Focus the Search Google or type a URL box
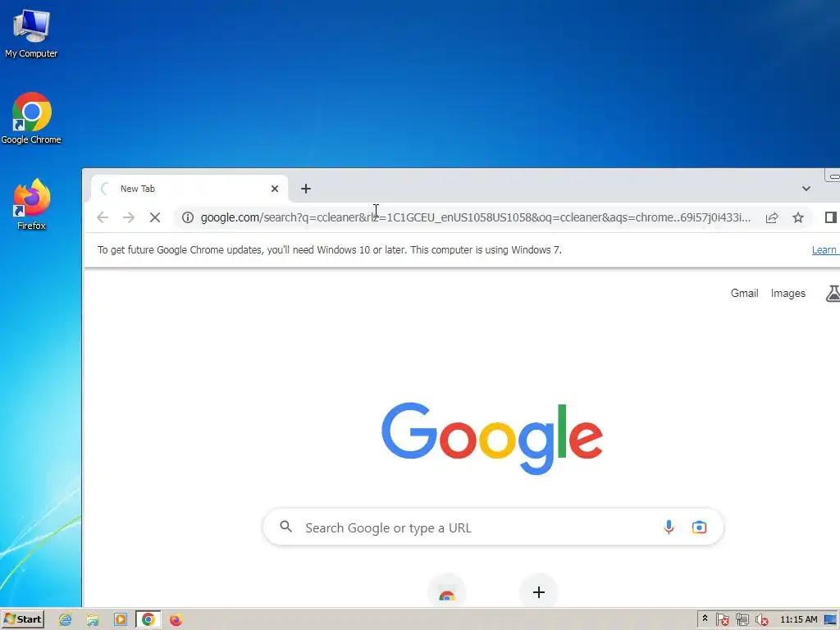 [493, 527]
